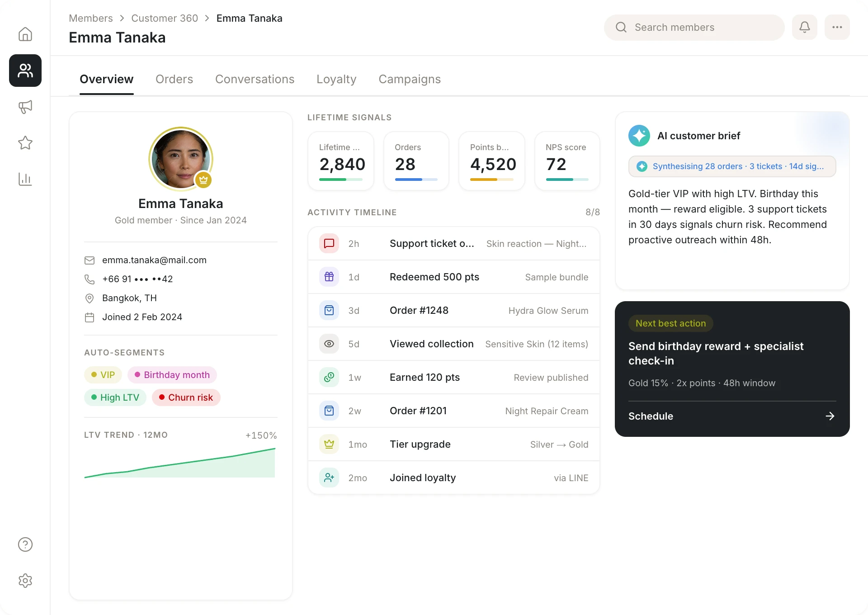
Task: Click the +150% LTV trend value
Action: (x=261, y=435)
